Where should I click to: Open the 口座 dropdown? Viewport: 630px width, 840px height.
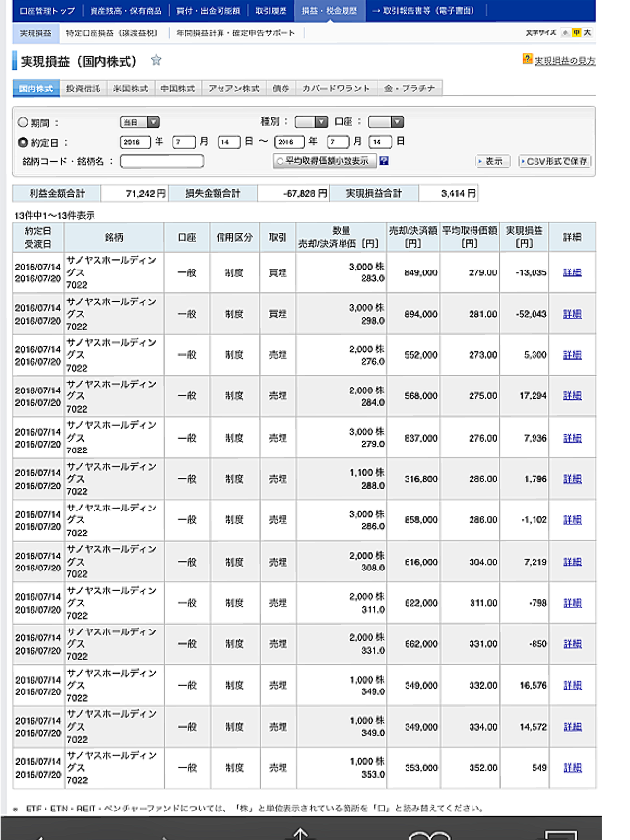pyautogui.click(x=385, y=122)
